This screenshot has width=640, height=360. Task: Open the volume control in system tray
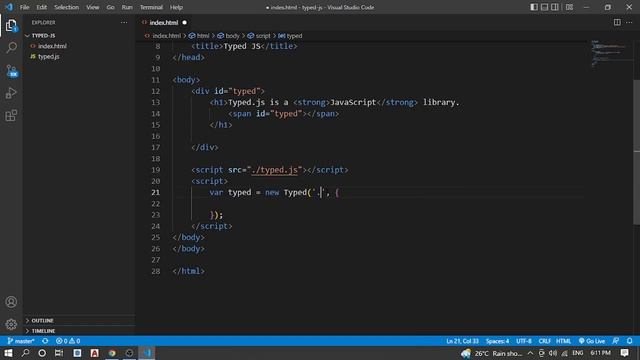click(x=553, y=353)
